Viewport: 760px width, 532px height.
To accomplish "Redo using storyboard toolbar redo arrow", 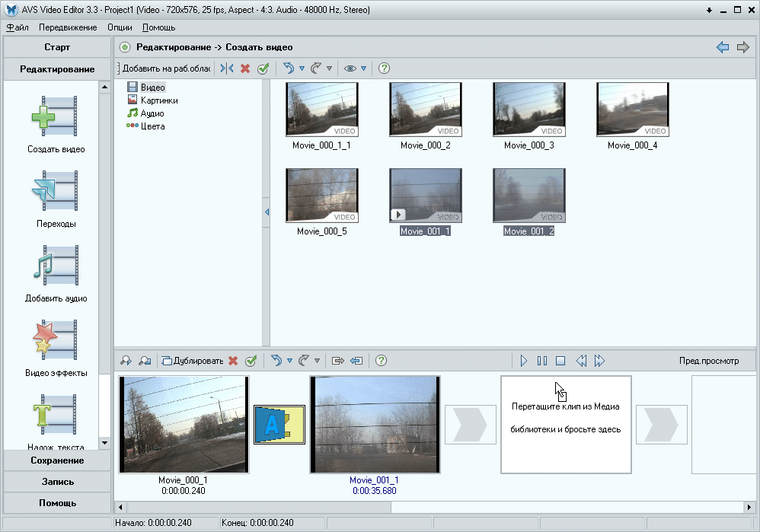I will click(x=304, y=361).
